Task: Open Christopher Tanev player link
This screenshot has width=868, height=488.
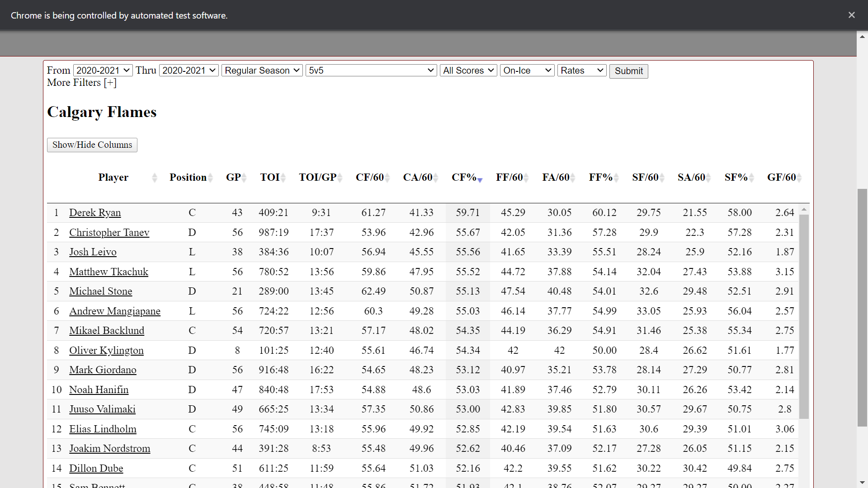Action: [109, 233]
